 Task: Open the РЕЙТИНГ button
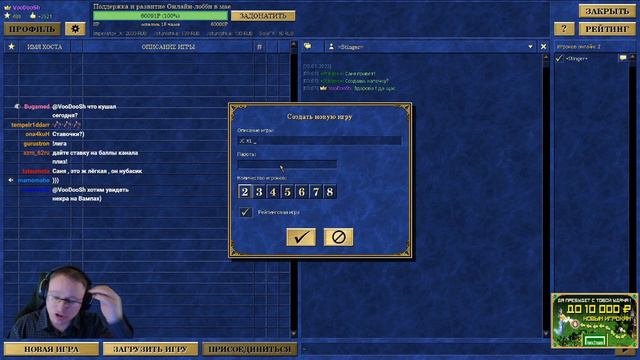tap(607, 29)
